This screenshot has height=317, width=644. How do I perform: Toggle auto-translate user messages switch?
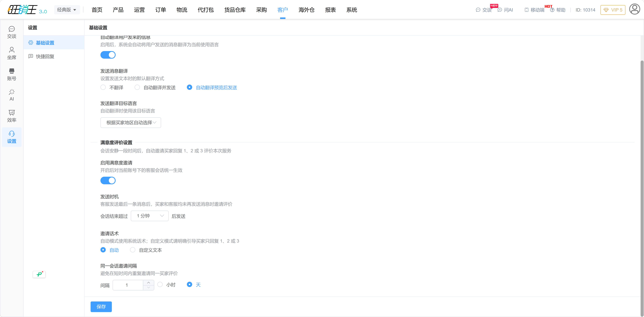(108, 55)
